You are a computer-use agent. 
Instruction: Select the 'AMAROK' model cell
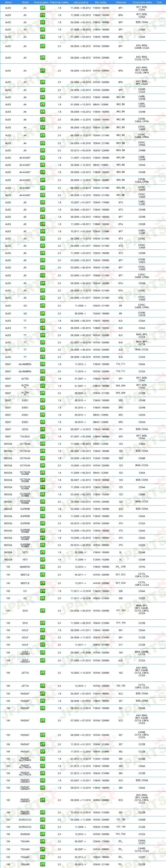25,567
